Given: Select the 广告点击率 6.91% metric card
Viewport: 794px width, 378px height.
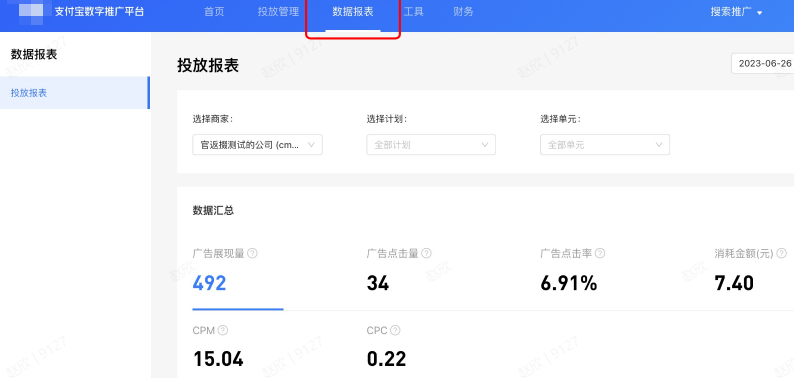Looking at the screenshot, I should coord(573,271).
